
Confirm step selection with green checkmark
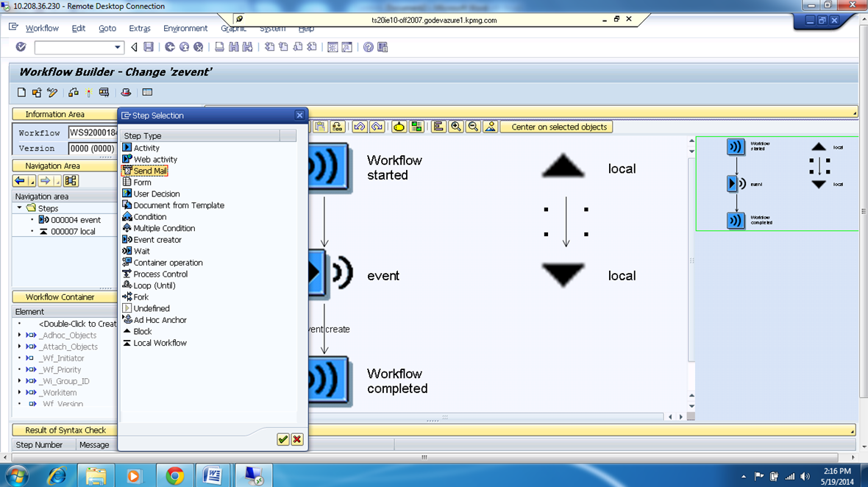282,439
